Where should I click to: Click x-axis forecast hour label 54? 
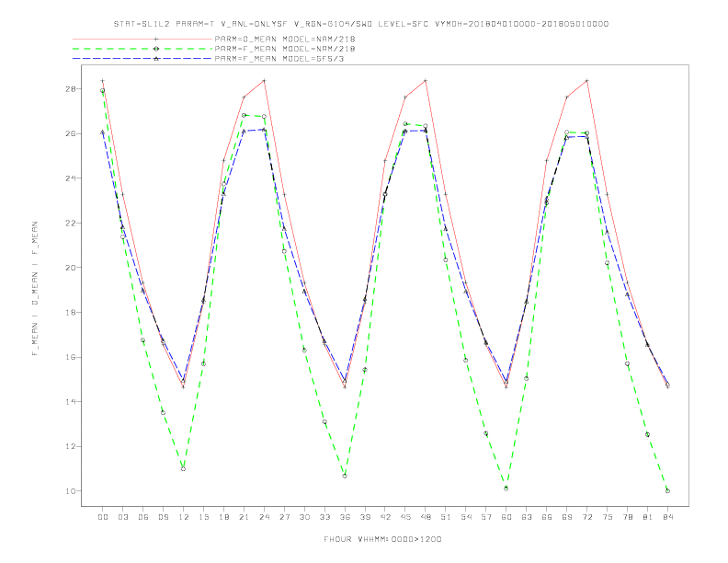tap(466, 517)
